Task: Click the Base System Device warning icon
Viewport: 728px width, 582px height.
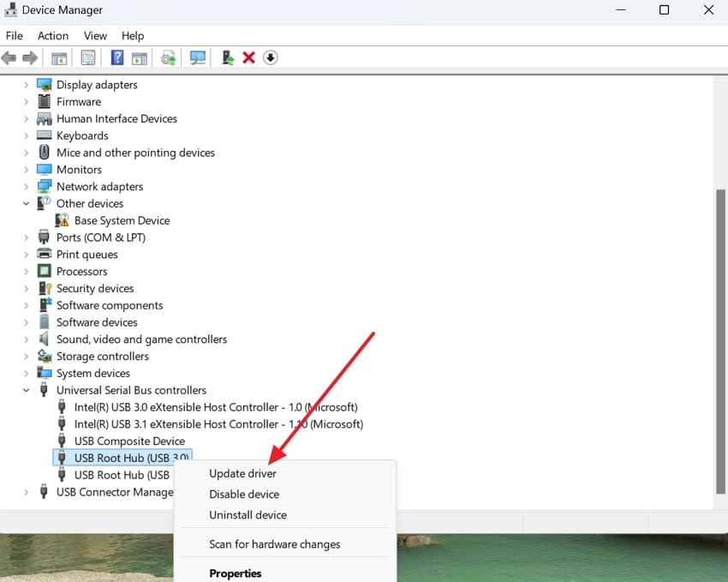Action: coord(62,220)
